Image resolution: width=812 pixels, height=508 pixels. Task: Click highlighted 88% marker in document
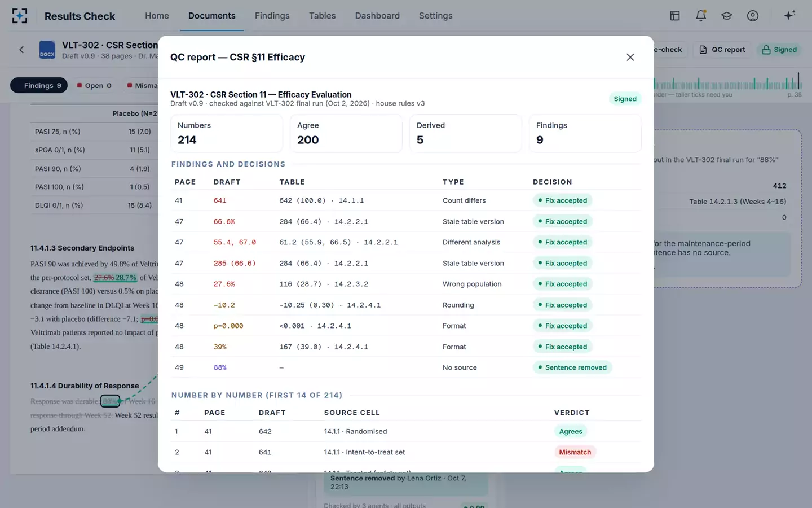click(111, 401)
